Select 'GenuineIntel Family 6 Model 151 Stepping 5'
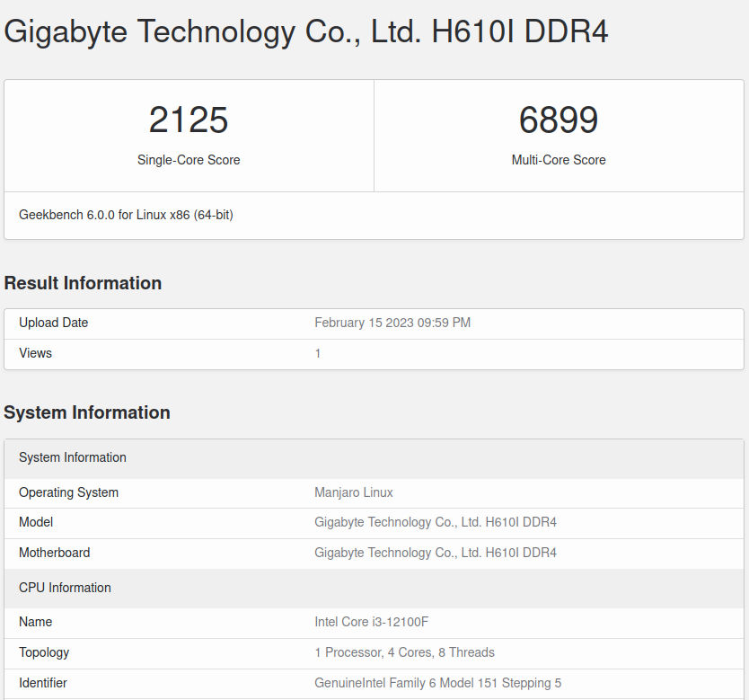 [x=437, y=683]
